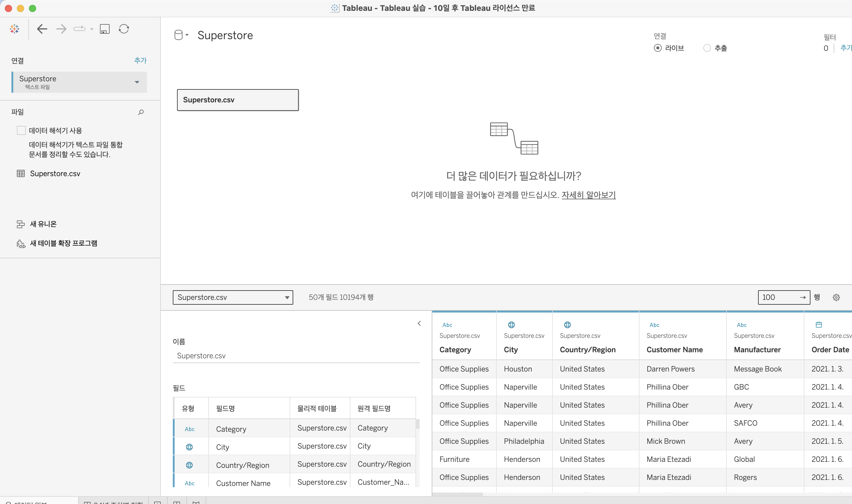
Task: Click 추가 to add a connection
Action: coord(140,61)
